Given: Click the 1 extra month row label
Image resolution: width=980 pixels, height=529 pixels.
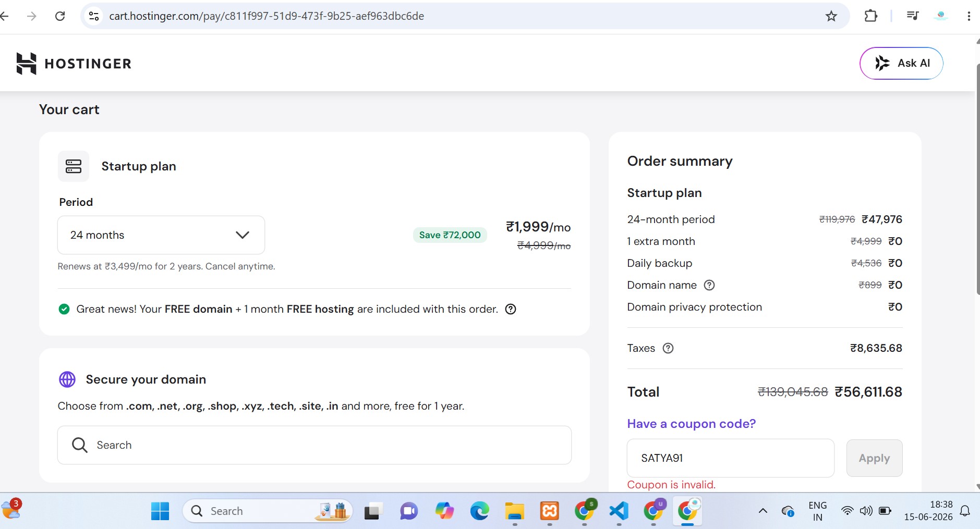Looking at the screenshot, I should (661, 241).
